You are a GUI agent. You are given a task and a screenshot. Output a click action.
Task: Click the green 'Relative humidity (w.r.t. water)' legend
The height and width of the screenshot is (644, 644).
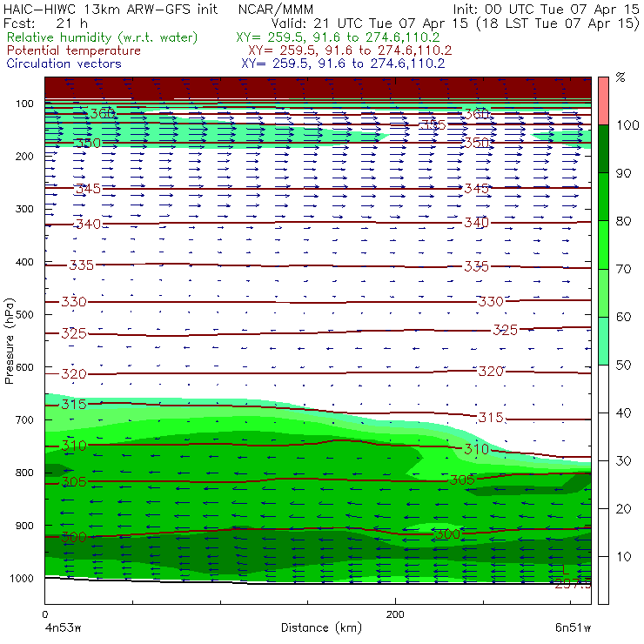(103, 37)
